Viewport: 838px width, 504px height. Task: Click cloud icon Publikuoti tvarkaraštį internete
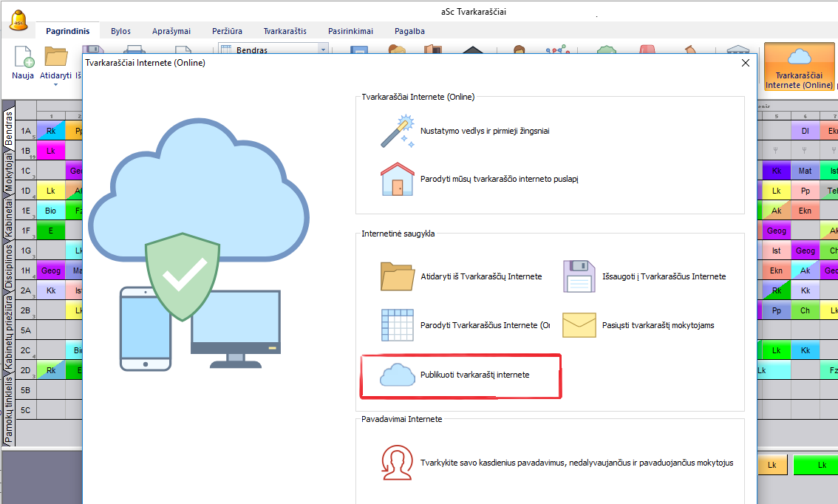point(397,375)
